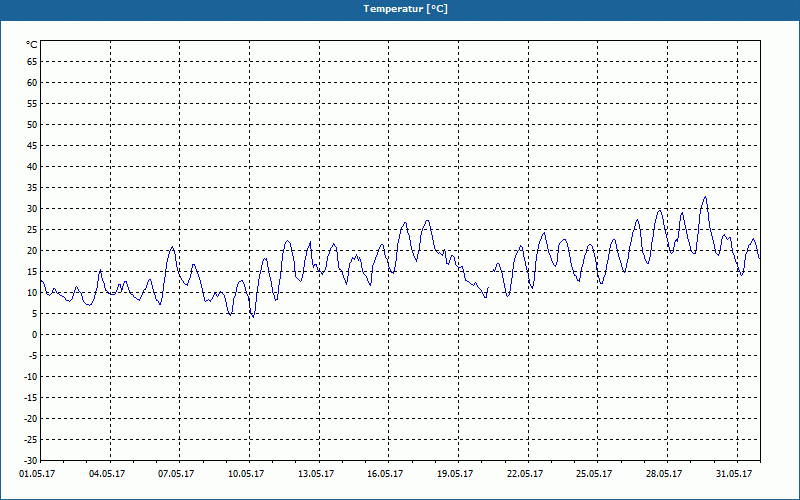Click the -30 value on the y-axis
This screenshot has height=500, width=800.
click(x=30, y=461)
